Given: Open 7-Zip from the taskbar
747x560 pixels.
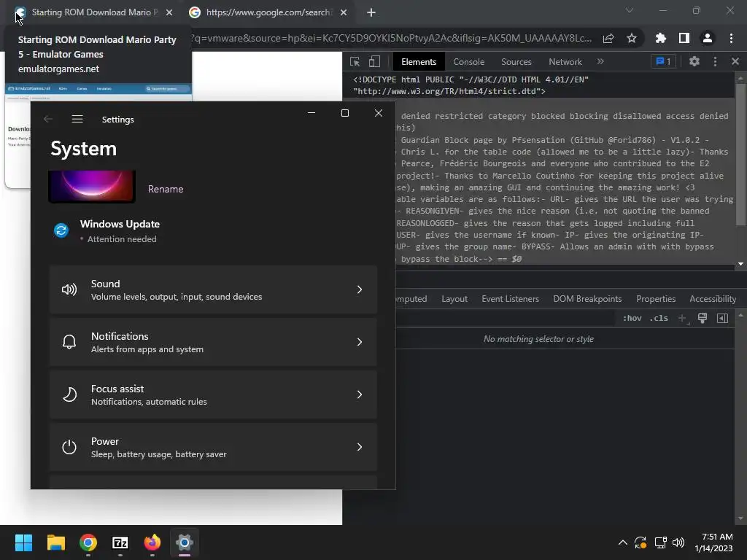Looking at the screenshot, I should pos(120,542).
